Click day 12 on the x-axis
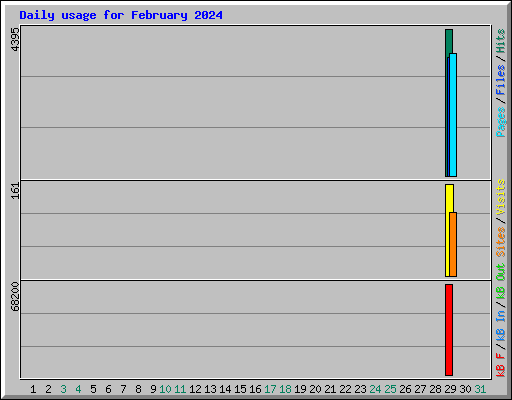512x400 pixels. click(195, 389)
